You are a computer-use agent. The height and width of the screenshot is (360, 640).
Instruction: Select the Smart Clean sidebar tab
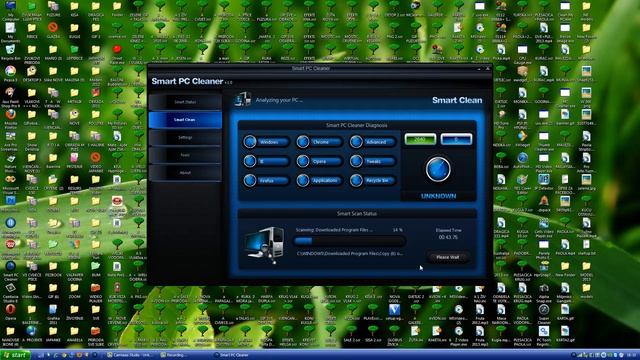coord(185,120)
